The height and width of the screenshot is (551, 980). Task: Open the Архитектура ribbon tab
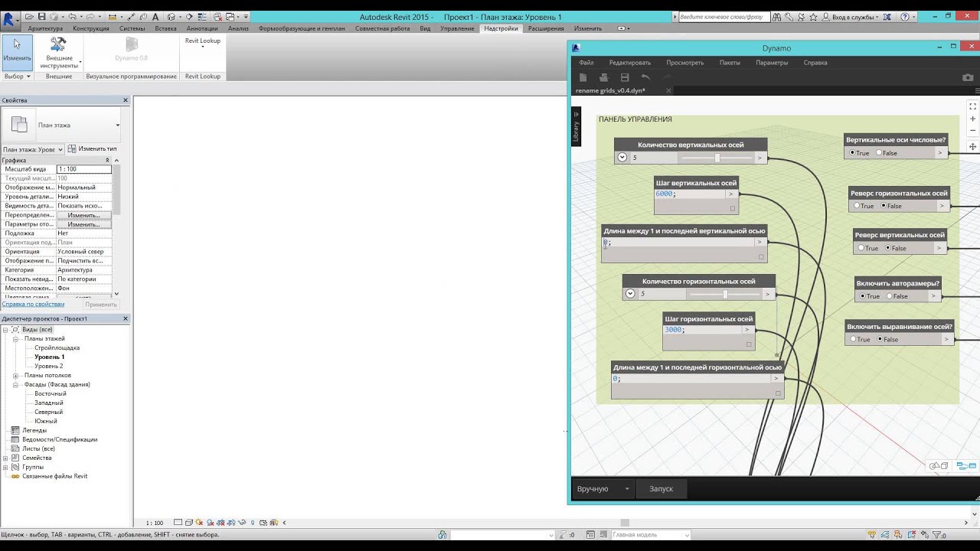[x=45, y=28]
